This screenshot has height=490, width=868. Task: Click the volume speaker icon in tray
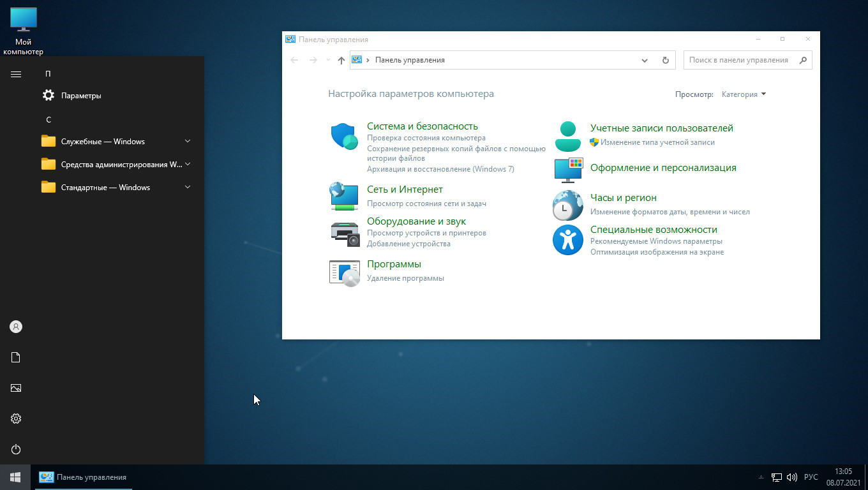[x=792, y=477]
